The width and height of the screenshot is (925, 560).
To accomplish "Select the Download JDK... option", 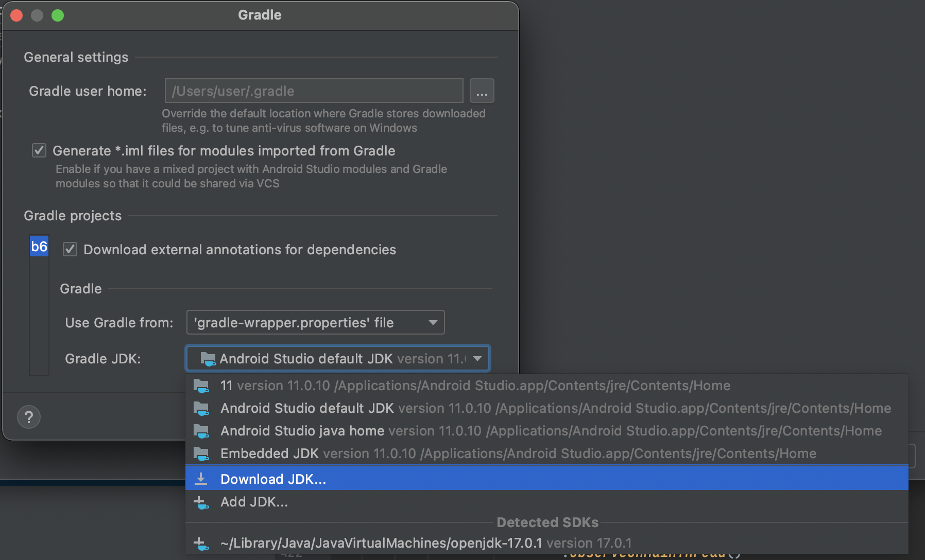I will [x=547, y=479].
